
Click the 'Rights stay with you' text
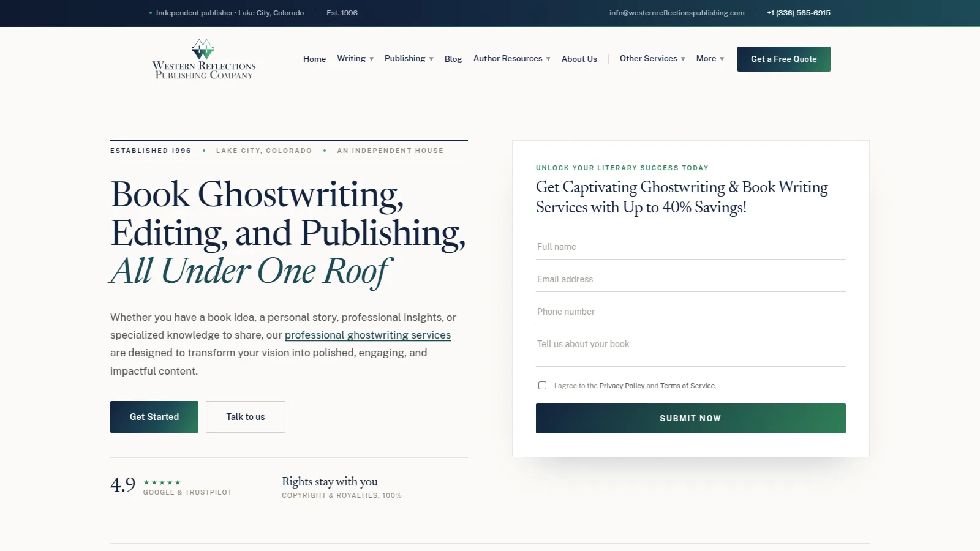[x=330, y=482]
